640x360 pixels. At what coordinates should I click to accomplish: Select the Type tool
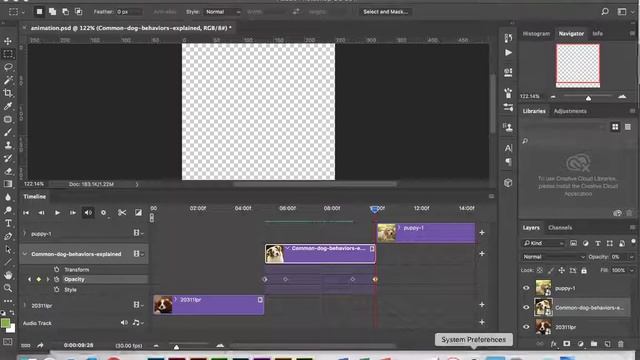[8, 223]
